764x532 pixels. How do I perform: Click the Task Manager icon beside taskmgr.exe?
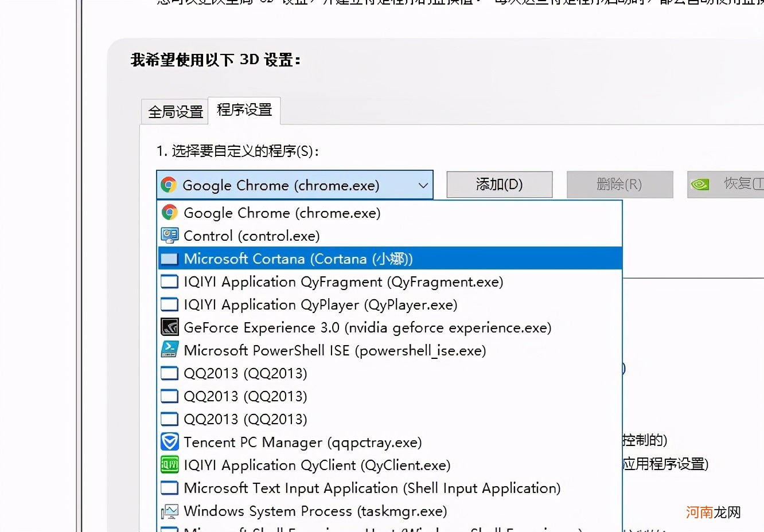[x=169, y=511]
